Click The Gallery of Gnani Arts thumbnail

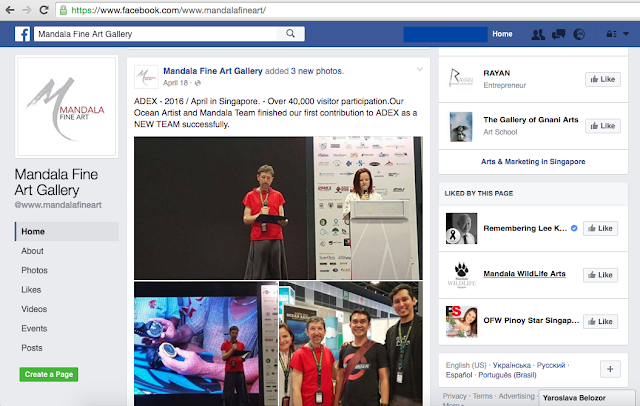[461, 126]
